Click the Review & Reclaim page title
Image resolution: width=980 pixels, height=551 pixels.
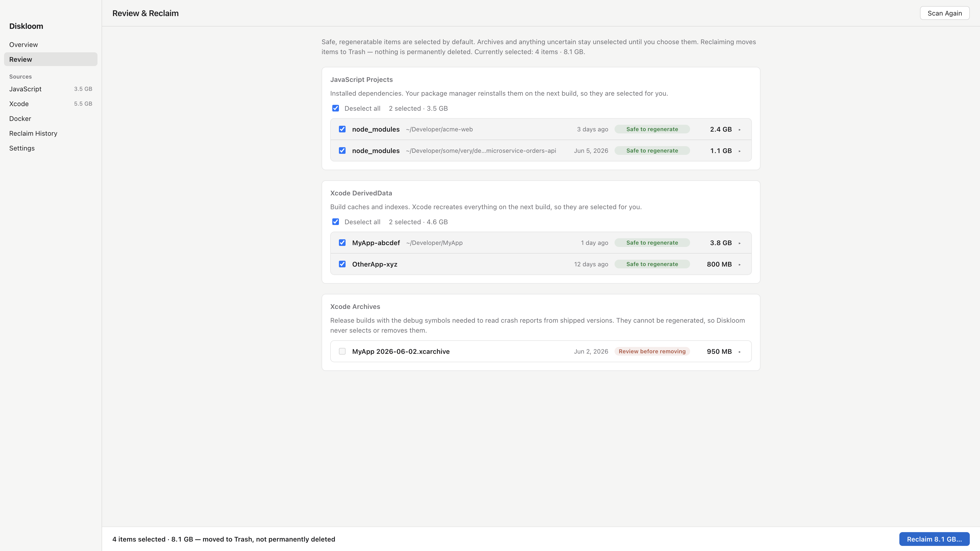click(145, 13)
